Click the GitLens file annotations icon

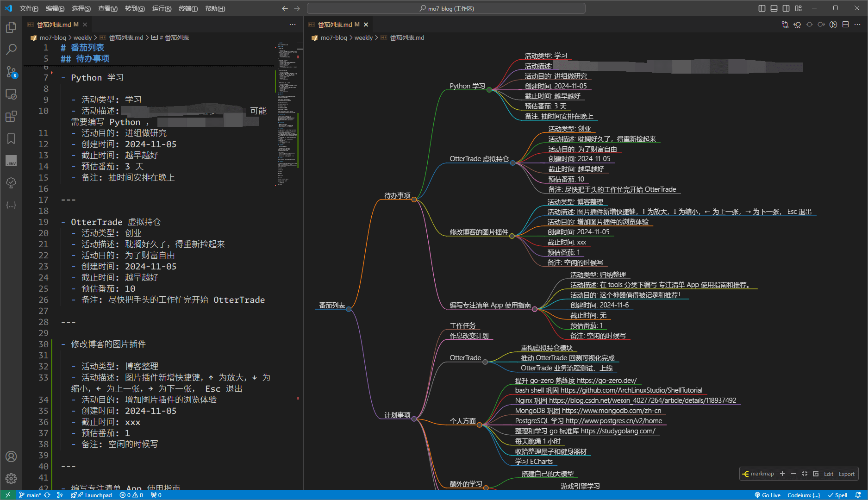833,25
